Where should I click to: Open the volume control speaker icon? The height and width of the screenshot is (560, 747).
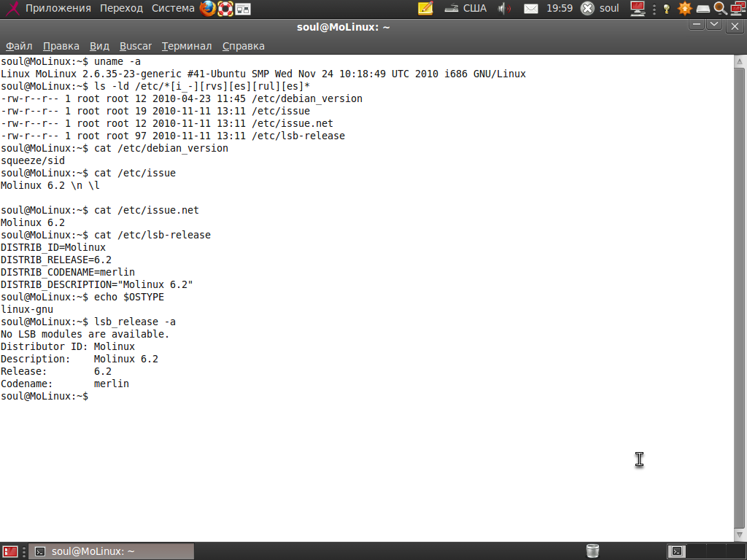tap(504, 9)
